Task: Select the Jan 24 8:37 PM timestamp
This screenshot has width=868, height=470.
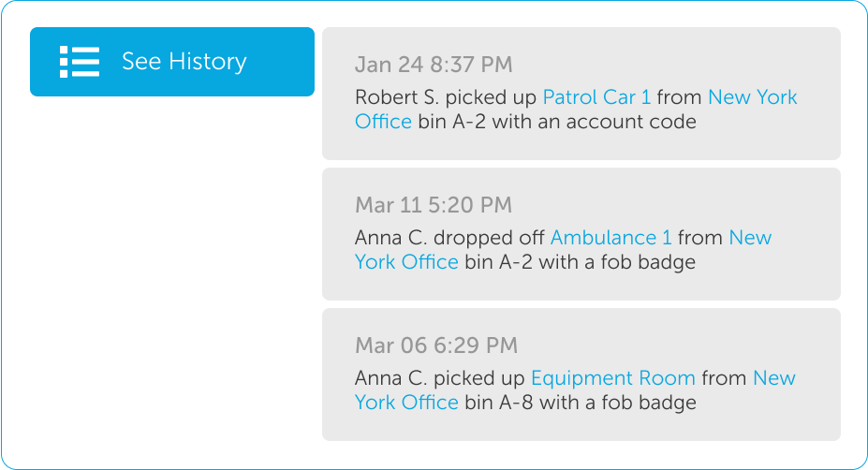Action: (x=434, y=66)
